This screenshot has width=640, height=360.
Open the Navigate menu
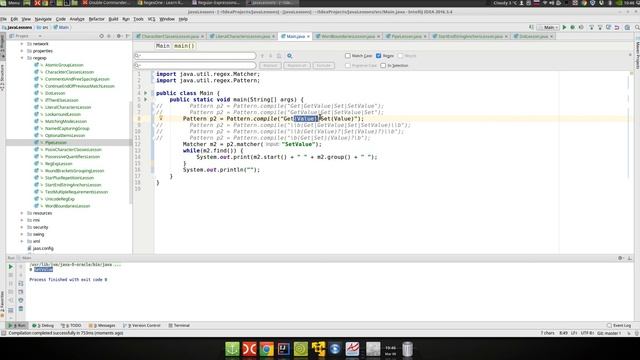coord(43,19)
